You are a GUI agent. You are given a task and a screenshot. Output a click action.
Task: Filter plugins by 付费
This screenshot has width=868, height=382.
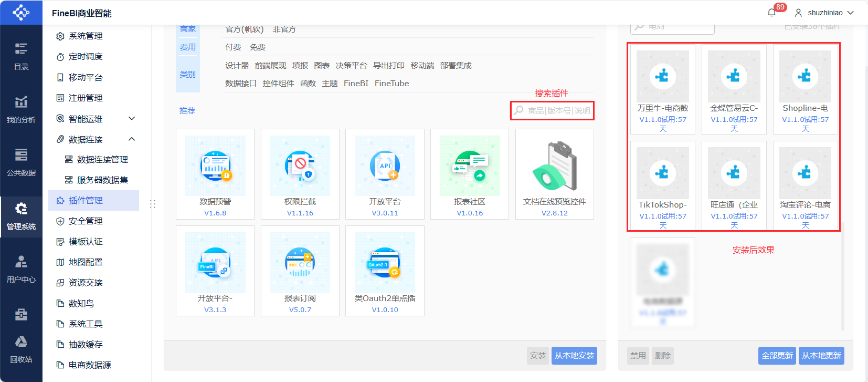click(x=233, y=47)
